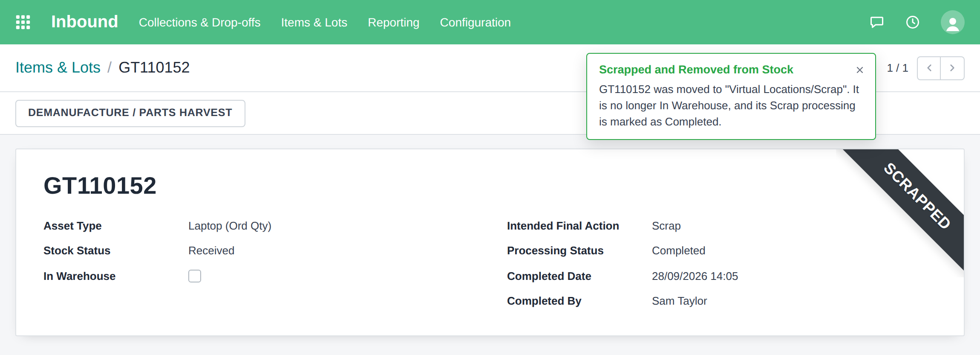Open the activities clock icon
Viewport: 980px width, 355px height.
913,22
